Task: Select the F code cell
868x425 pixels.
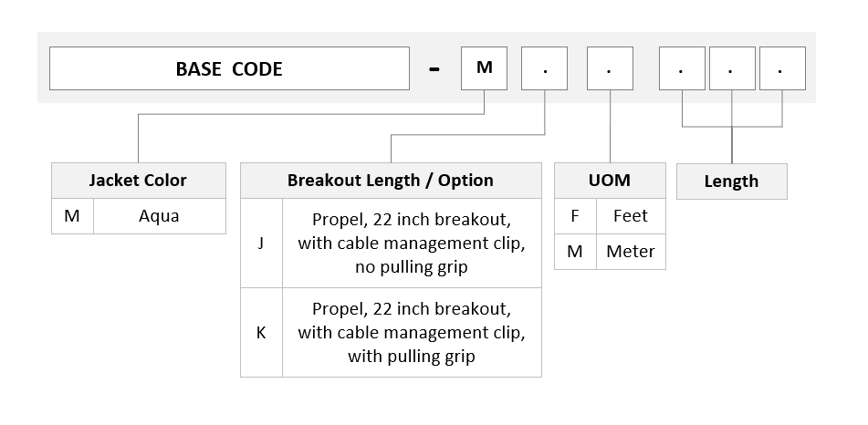Action: (x=575, y=216)
